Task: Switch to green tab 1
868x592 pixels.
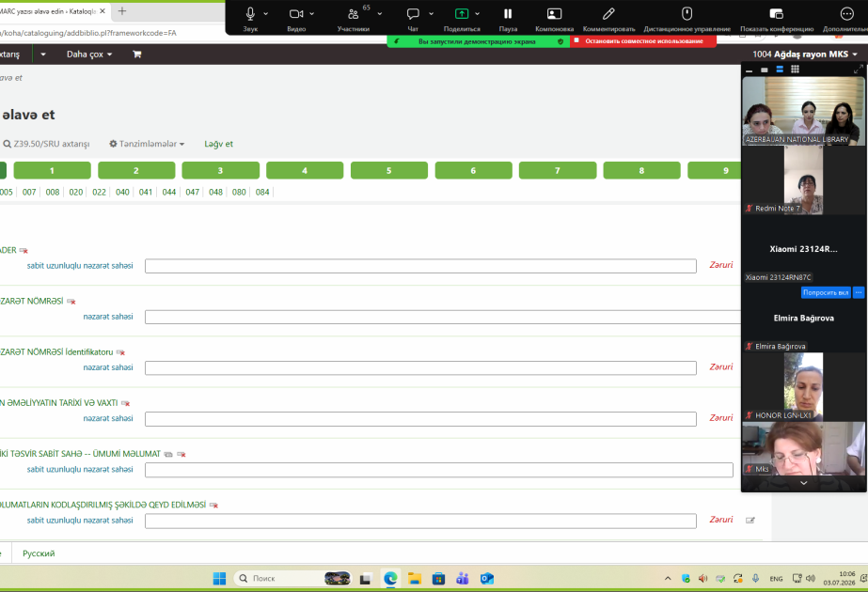Action: (x=52, y=170)
